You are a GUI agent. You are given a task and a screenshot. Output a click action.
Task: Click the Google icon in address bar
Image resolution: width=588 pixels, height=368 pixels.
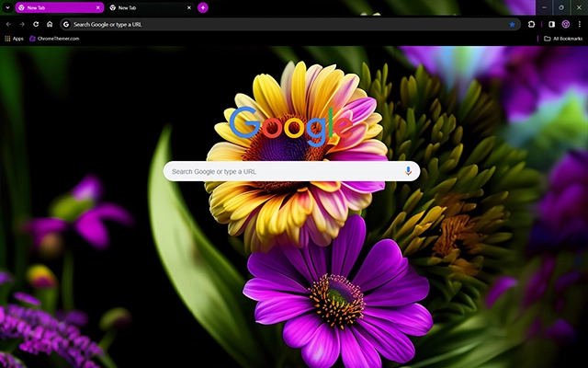coord(66,25)
